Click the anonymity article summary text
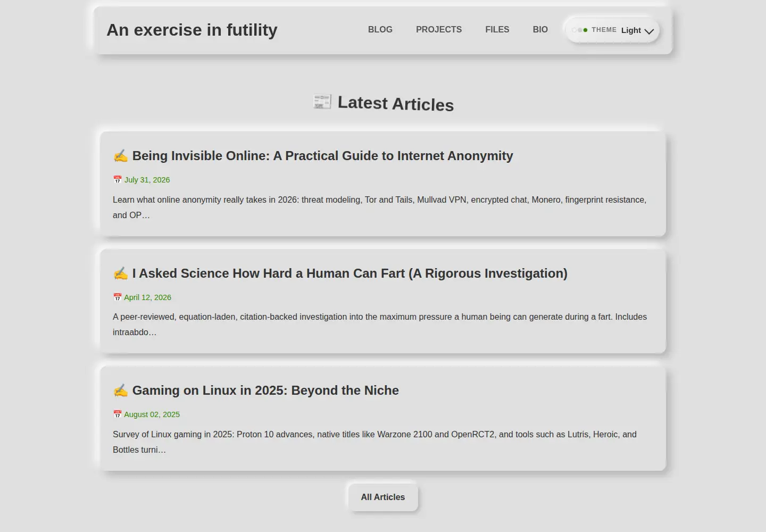 (x=380, y=207)
